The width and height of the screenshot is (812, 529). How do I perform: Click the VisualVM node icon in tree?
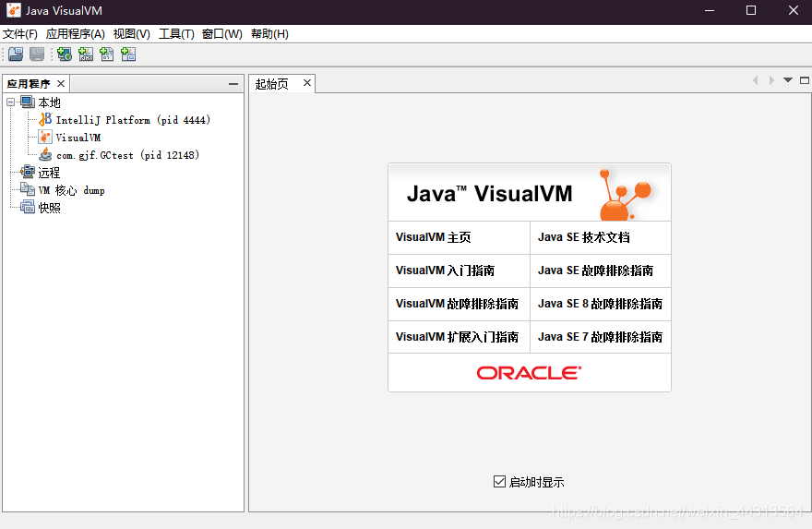pyautogui.click(x=45, y=138)
